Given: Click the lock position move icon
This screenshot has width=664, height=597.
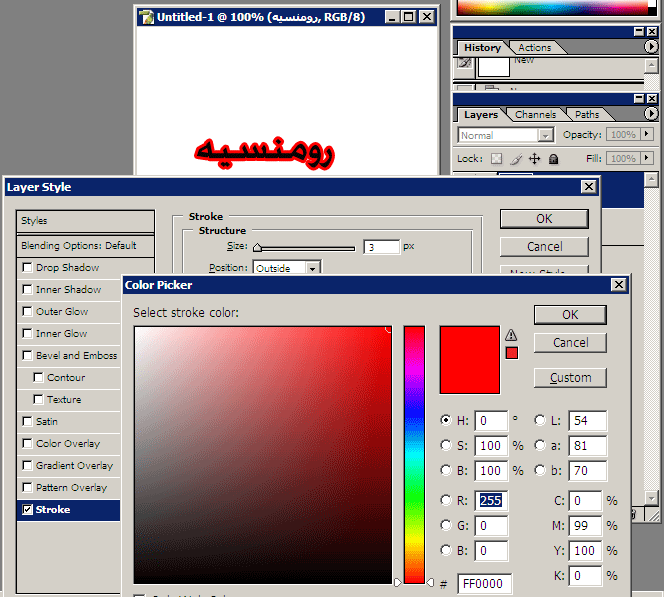Looking at the screenshot, I should tap(535, 158).
